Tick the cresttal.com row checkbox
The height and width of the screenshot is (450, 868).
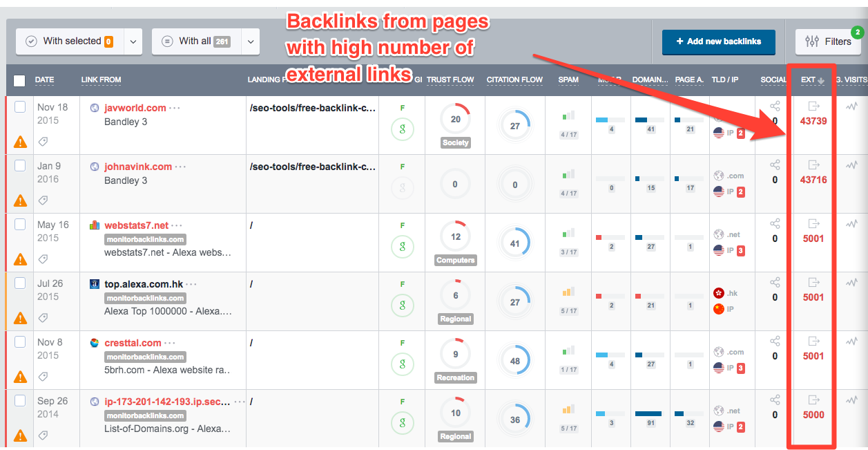(x=20, y=341)
